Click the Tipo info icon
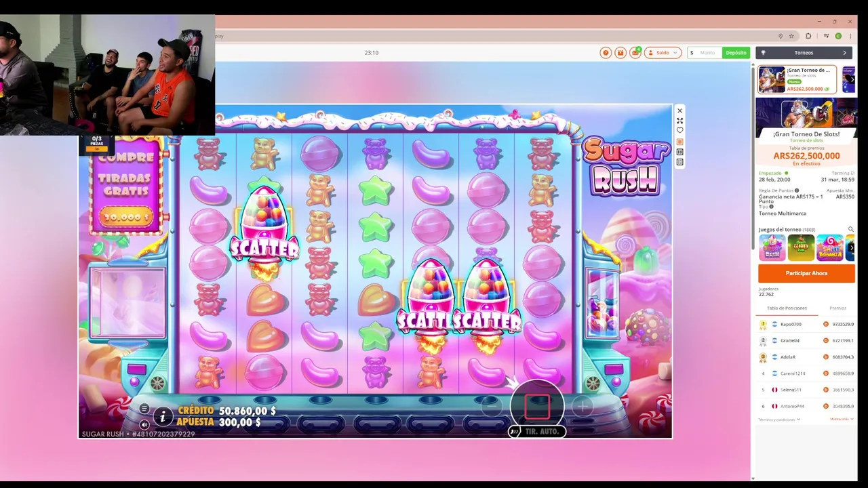This screenshot has height=488, width=868. 771,207
